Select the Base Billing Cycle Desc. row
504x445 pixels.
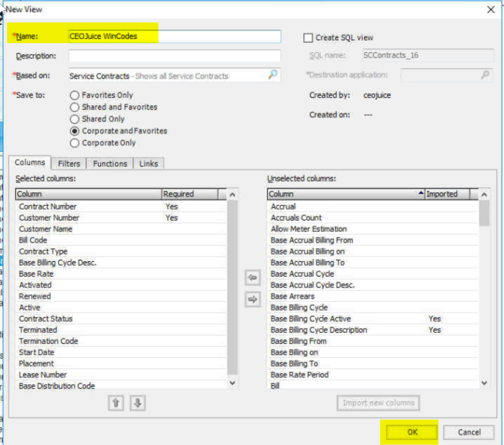click(121, 263)
